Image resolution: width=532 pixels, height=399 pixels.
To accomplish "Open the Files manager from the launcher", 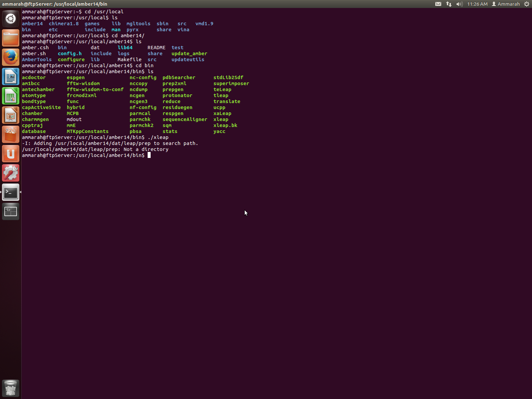I will pyautogui.click(x=11, y=38).
